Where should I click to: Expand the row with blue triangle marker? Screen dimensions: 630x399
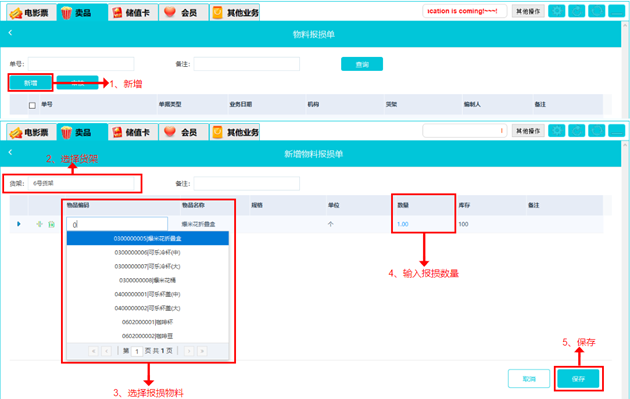(19, 224)
